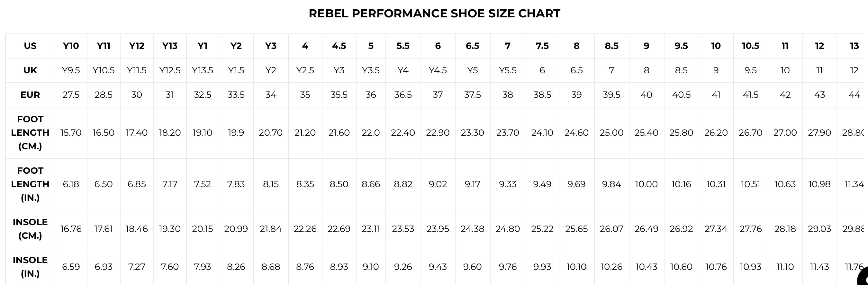
Task: Click the Foot Length (CM.) row label
Action: point(30,133)
